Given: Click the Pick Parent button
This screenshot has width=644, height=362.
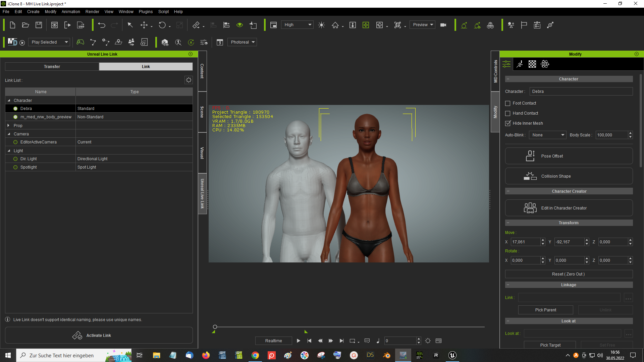Looking at the screenshot, I should 545,310.
